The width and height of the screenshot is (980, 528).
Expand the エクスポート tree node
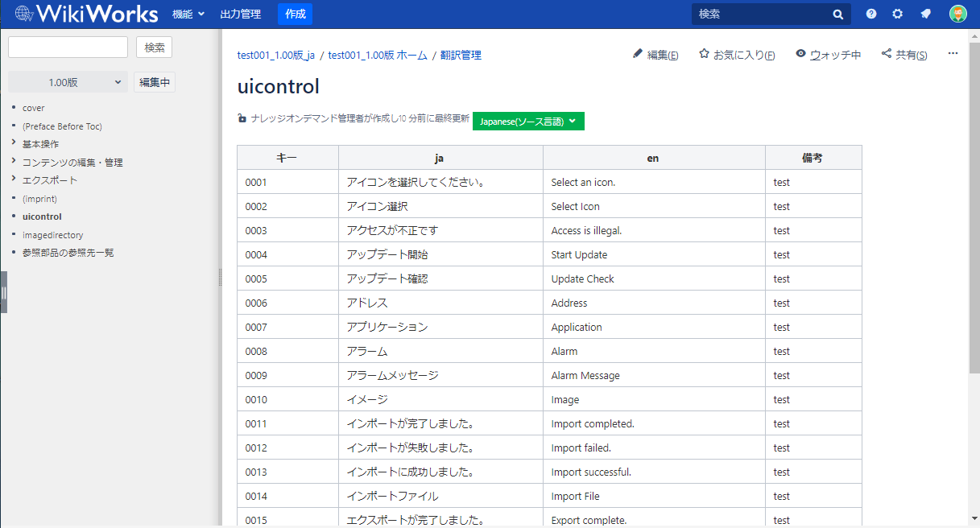pos(14,179)
